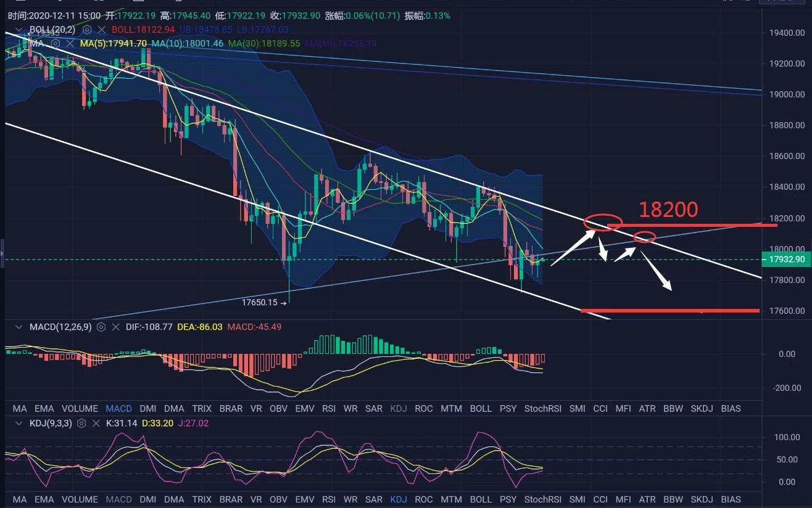Open BOLL indicator settings gear icon
The height and width of the screenshot is (508, 812).
pos(87,29)
